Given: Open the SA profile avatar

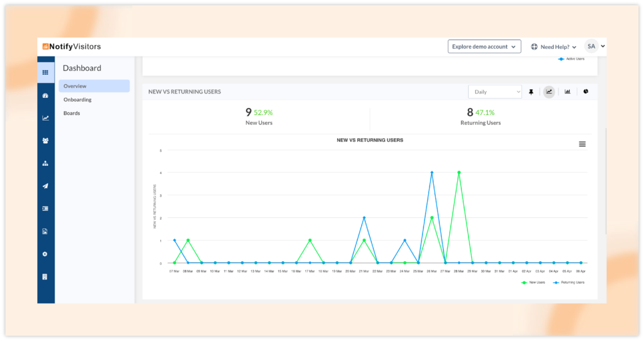Looking at the screenshot, I should pos(591,46).
